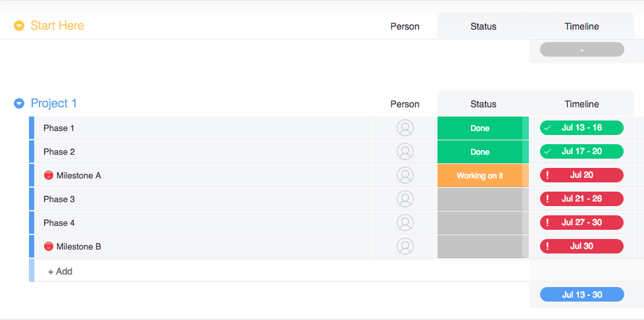
Task: Click + Add to create new item
Action: [60, 271]
